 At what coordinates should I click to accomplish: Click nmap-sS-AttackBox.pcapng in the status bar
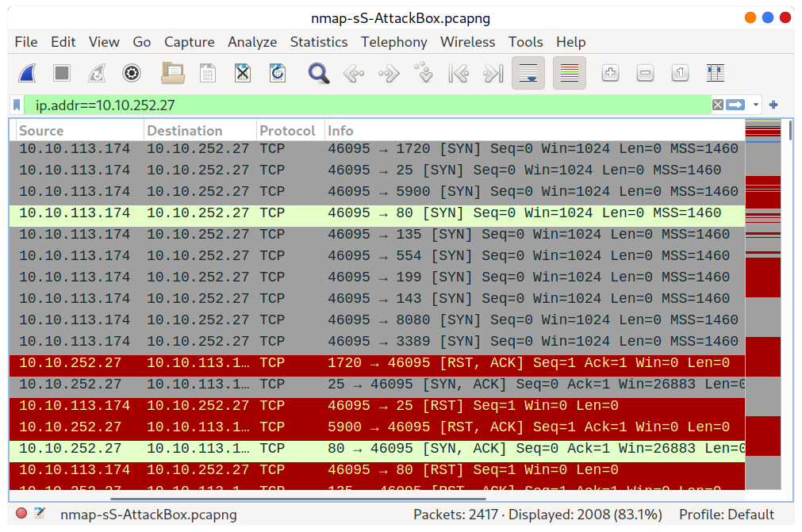148,514
